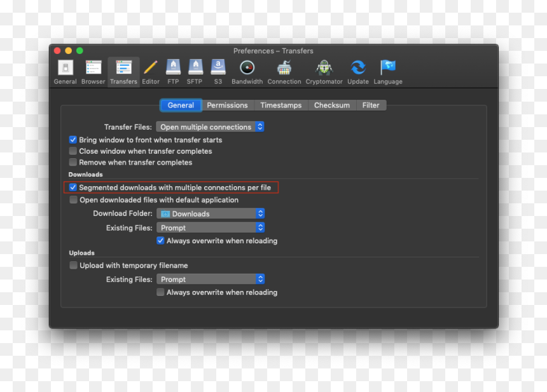Image resolution: width=547 pixels, height=392 pixels.
Task: Open the Download Folder dropdown
Action: [211, 213]
